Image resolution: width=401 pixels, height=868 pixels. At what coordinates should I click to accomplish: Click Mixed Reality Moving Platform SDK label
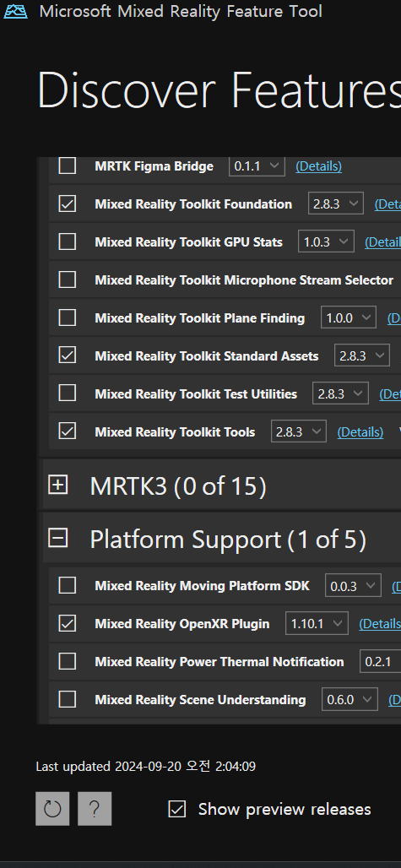pyautogui.click(x=202, y=585)
